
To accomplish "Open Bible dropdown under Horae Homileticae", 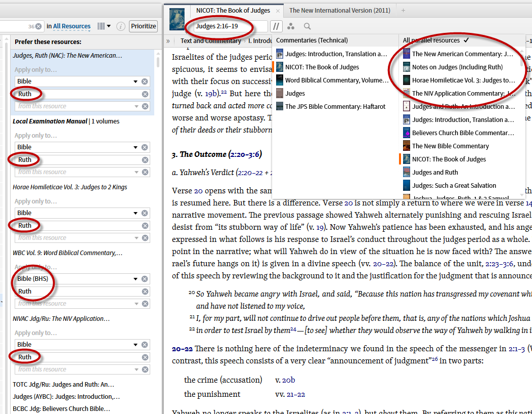I will point(136,213).
